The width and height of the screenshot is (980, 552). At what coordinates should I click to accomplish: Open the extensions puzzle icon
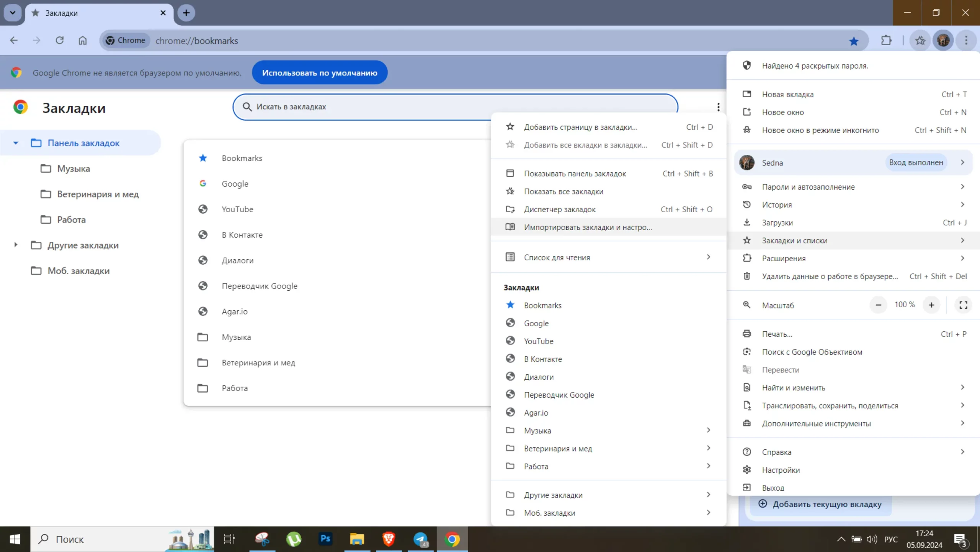pyautogui.click(x=886, y=40)
